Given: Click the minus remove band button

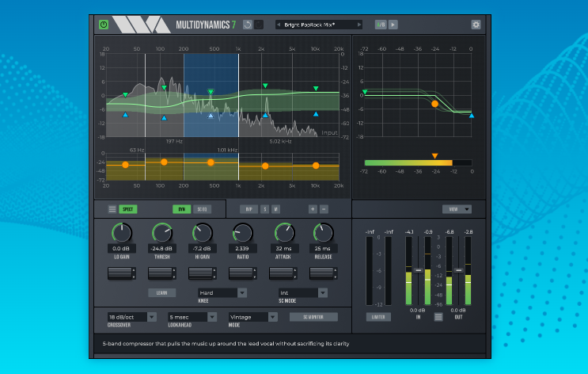Looking at the screenshot, I should pyautogui.click(x=324, y=209).
